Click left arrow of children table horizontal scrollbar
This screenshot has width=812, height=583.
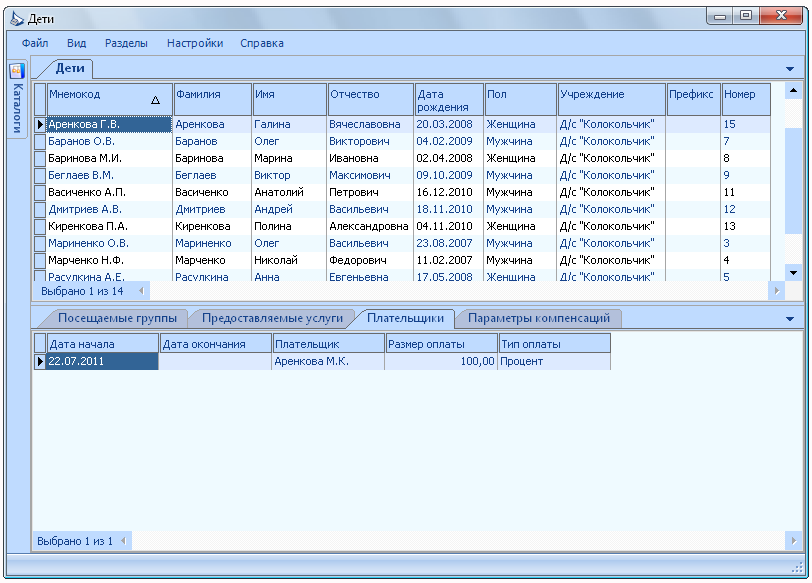click(141, 291)
